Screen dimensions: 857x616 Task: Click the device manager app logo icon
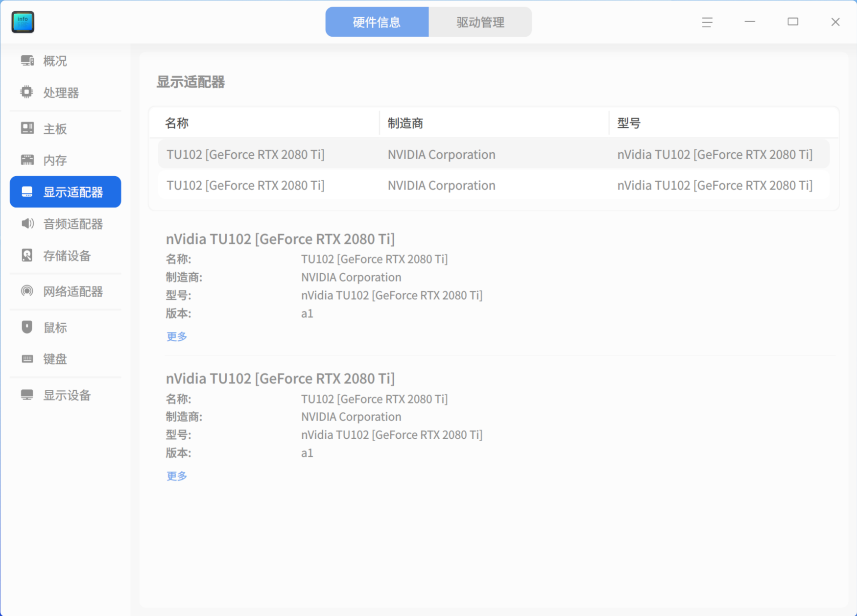point(23,22)
